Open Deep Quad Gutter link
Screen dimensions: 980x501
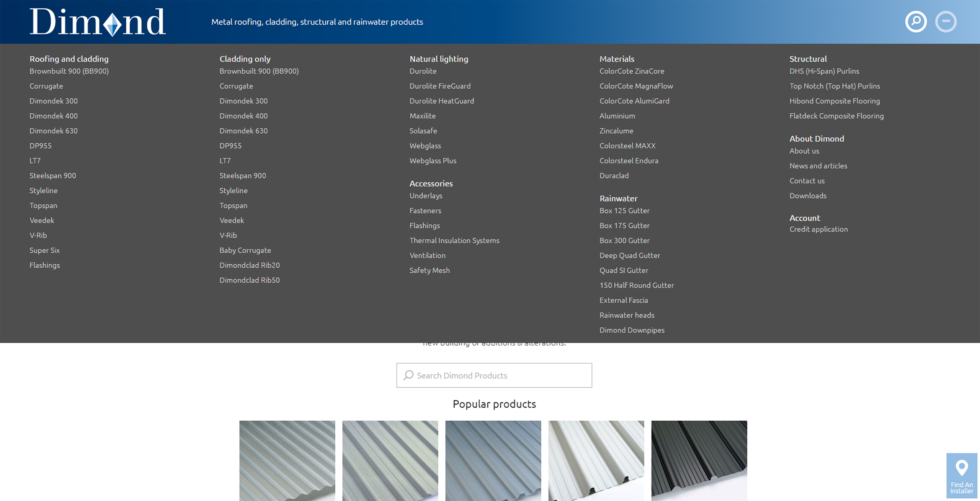(630, 255)
